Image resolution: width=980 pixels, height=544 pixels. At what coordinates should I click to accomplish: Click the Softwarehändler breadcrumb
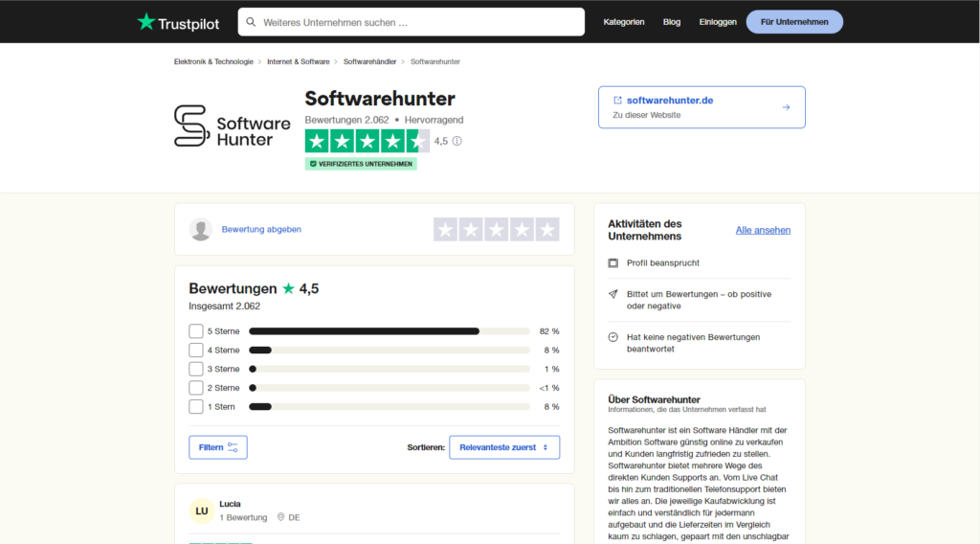[370, 62]
